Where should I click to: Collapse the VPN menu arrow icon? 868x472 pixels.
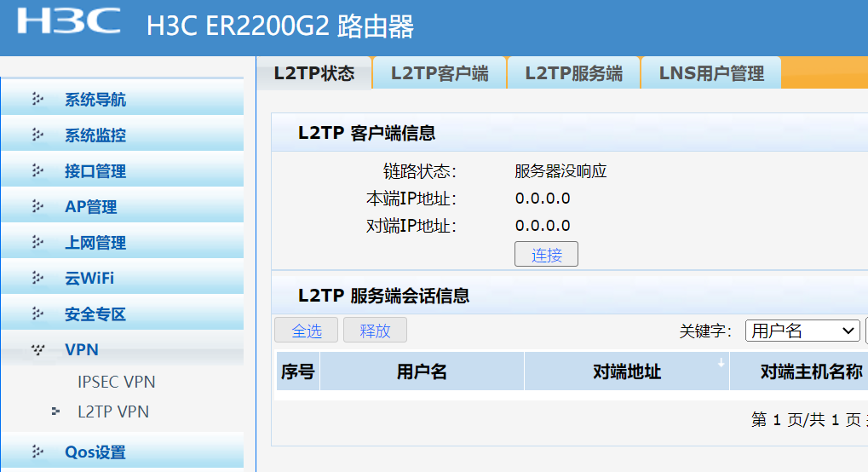37,349
